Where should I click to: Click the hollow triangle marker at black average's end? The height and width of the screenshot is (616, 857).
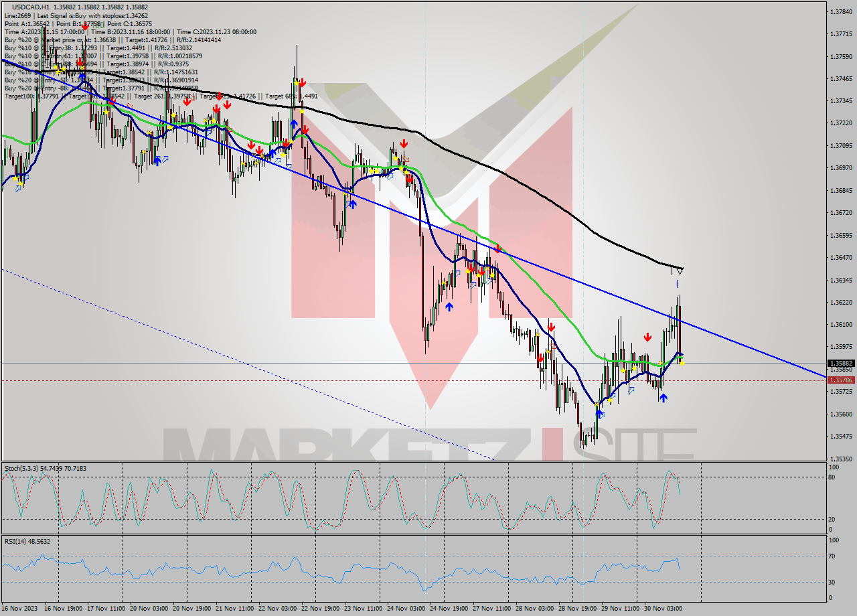[x=680, y=271]
